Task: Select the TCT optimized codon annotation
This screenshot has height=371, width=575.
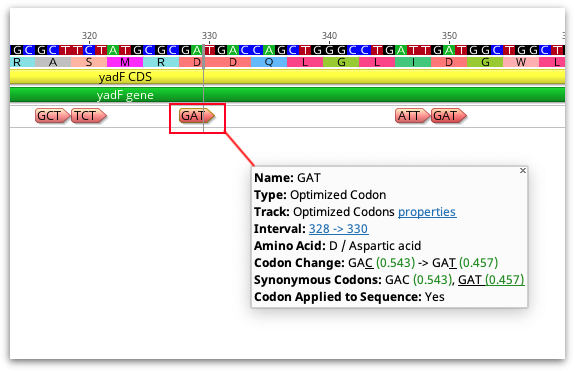Action: [x=88, y=116]
